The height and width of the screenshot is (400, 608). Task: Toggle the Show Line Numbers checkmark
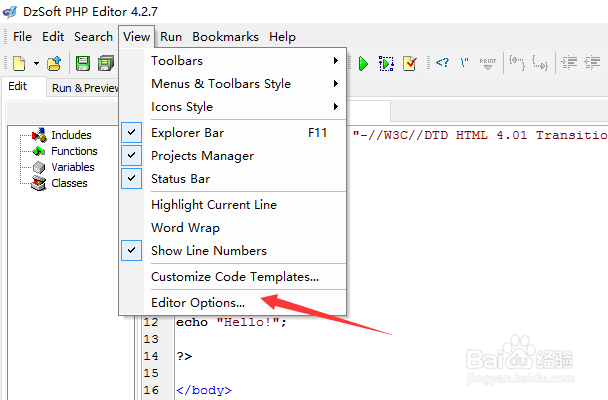(131, 250)
